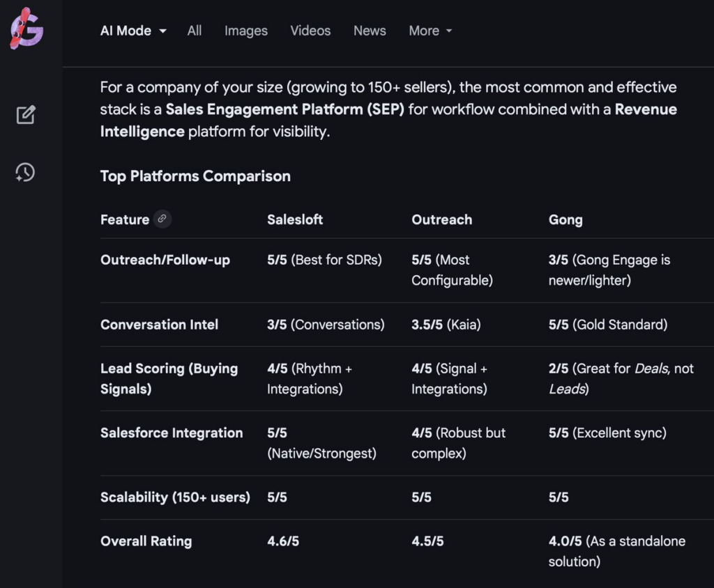
Task: Select the Conversation Intel row label
Action: [160, 325]
